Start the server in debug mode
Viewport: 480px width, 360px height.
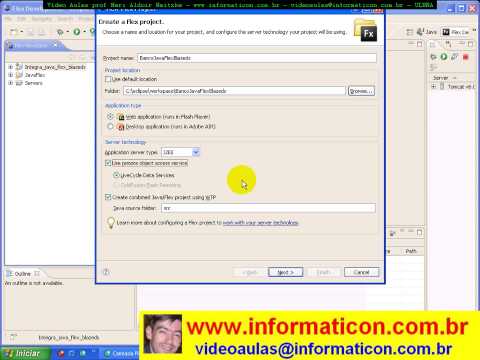pyautogui.click(x=433, y=57)
